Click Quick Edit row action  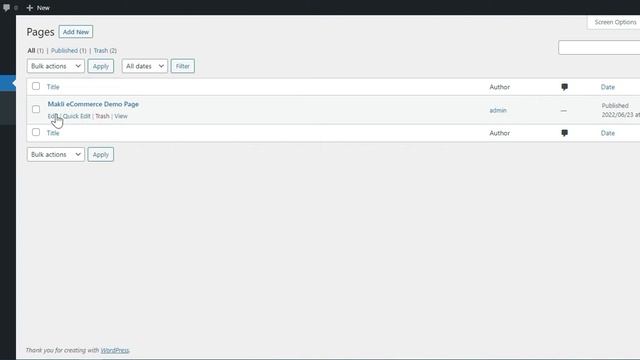pos(77,116)
